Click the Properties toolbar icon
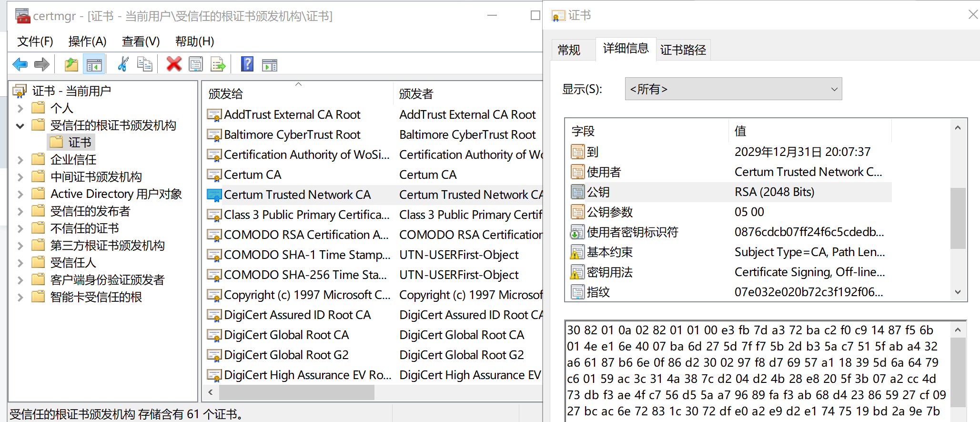The image size is (980, 422). click(x=196, y=64)
